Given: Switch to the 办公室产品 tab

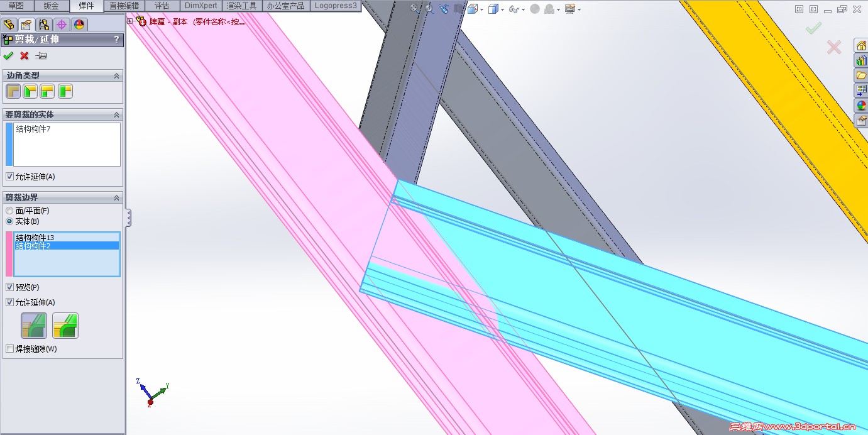Looking at the screenshot, I should click(x=285, y=6).
